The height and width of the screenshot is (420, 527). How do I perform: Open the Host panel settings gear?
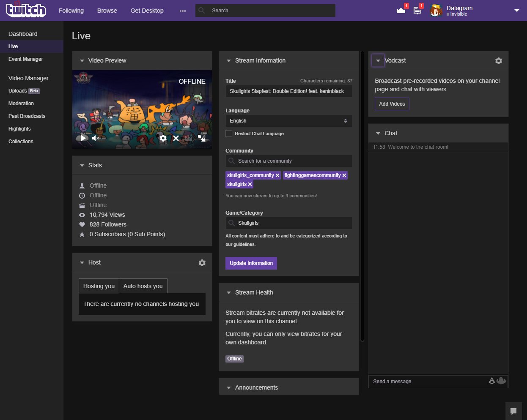click(x=202, y=262)
